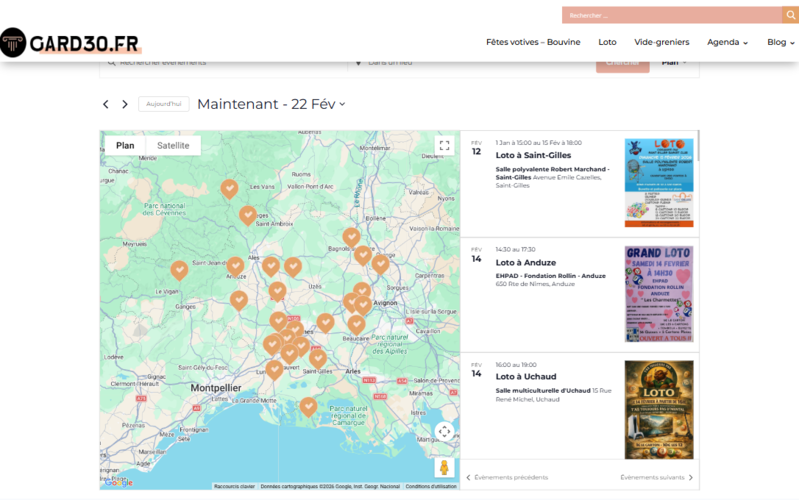Toggle fullscreen view on the map
Image resolution: width=799 pixels, height=500 pixels.
point(444,146)
